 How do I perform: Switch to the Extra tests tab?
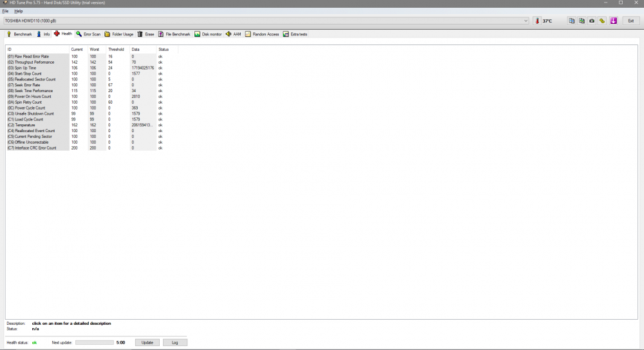tap(295, 34)
